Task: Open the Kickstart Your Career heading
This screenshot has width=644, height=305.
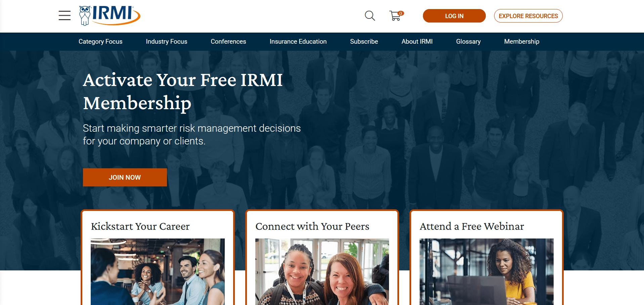Action: pyautogui.click(x=140, y=226)
